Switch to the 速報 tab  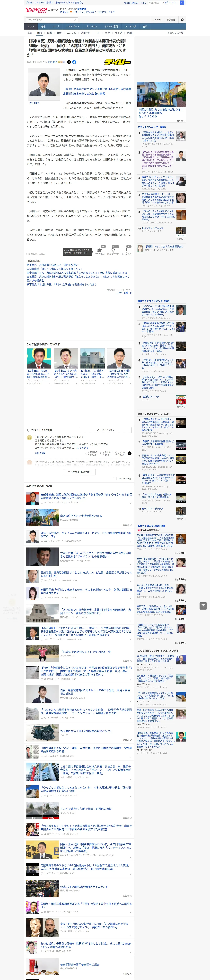(43, 26)
